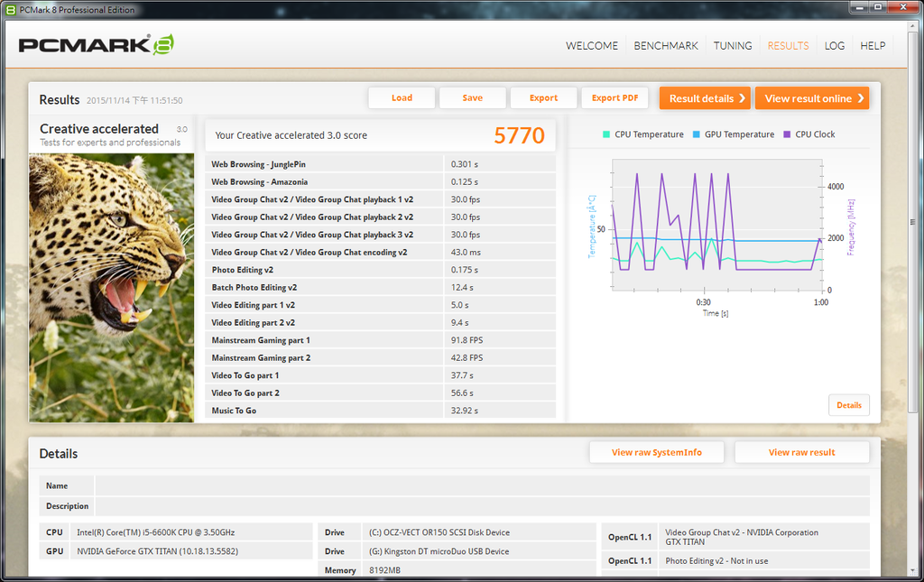Export the result to PDF

(x=614, y=98)
